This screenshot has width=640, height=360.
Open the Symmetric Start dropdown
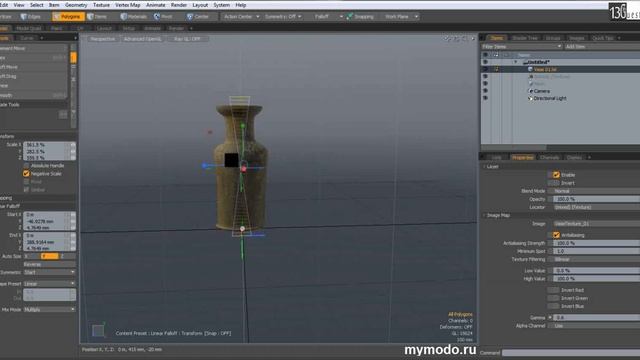49,272
